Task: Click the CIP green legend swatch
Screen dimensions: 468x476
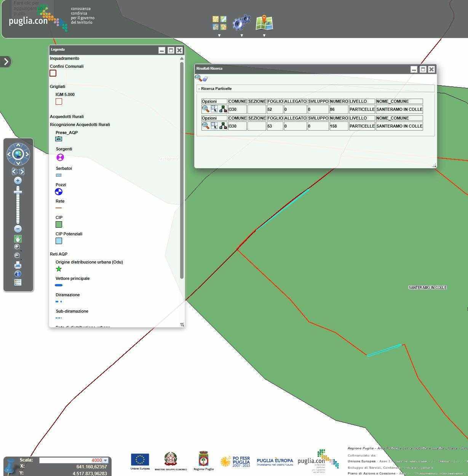Action: coord(59,225)
